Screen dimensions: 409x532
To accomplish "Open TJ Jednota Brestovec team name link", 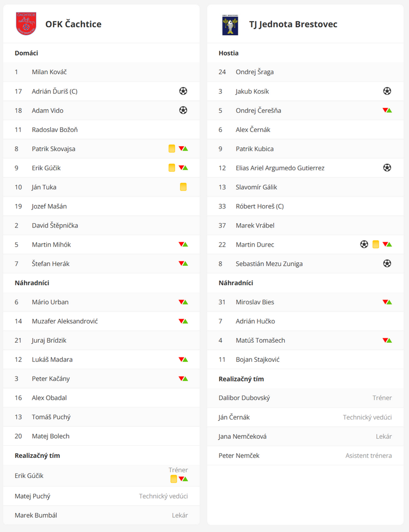I will coord(293,24).
